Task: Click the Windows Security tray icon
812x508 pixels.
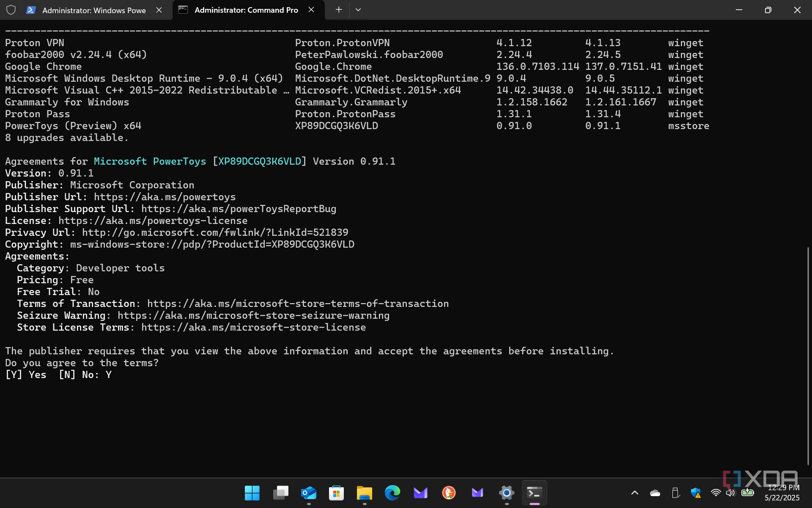Action: click(695, 493)
